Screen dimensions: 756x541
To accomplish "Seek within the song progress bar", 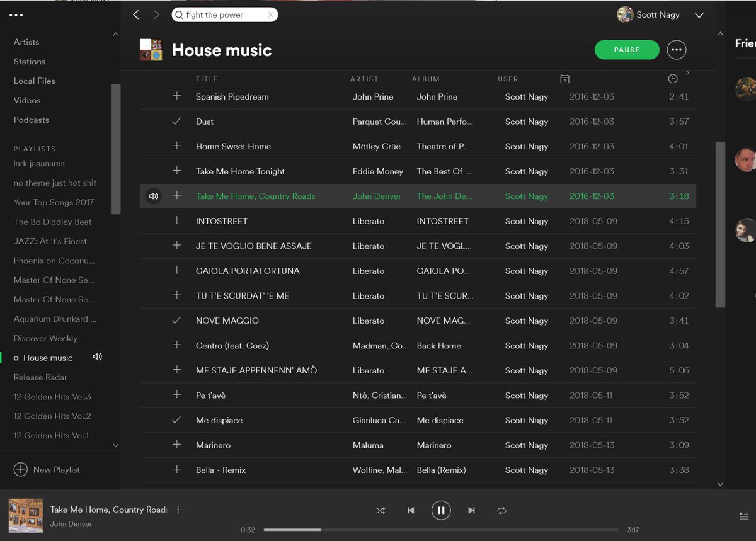I will (x=441, y=530).
